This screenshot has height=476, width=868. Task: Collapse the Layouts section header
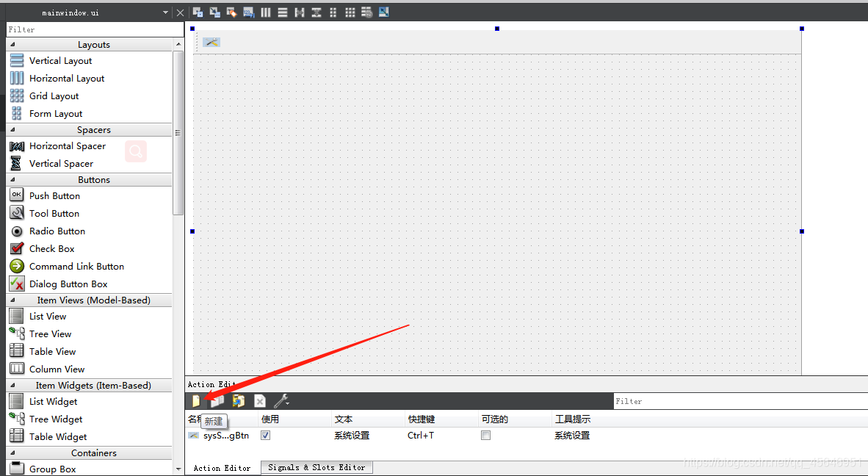pos(93,44)
